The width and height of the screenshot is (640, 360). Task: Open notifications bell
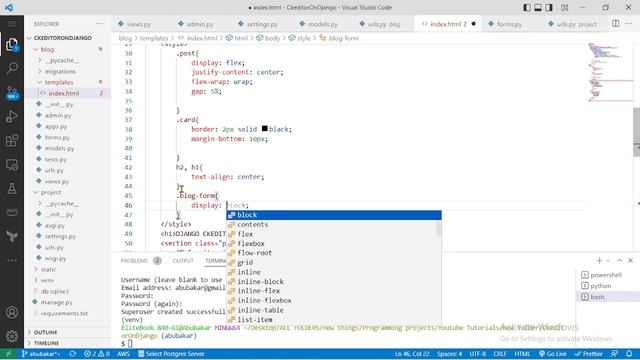pyautogui.click(x=629, y=354)
